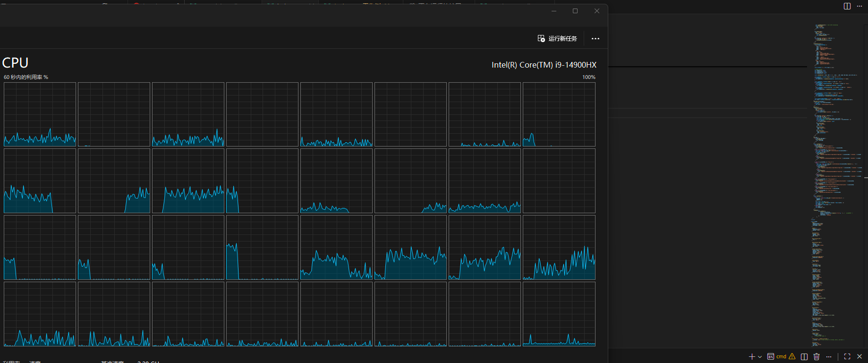Click the yellow warning icon beside cmd
This screenshot has height=363, width=868.
792,356
